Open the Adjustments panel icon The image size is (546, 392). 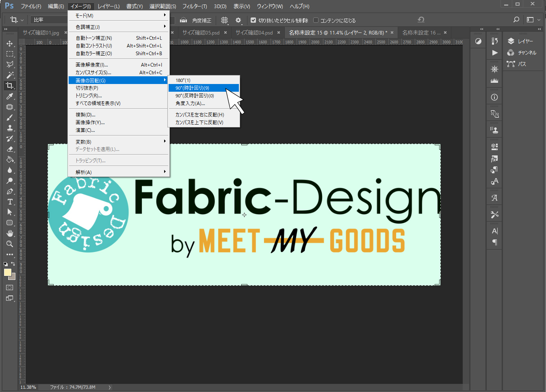click(479, 41)
